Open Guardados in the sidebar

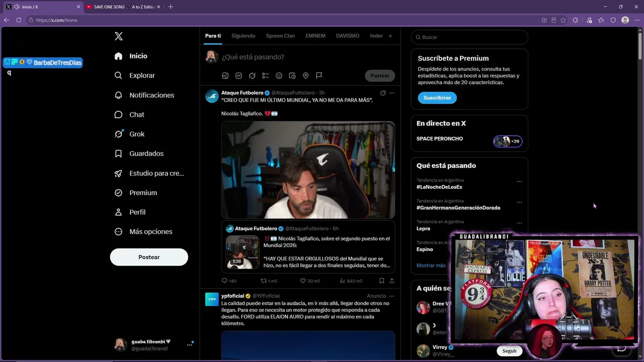[139, 154]
